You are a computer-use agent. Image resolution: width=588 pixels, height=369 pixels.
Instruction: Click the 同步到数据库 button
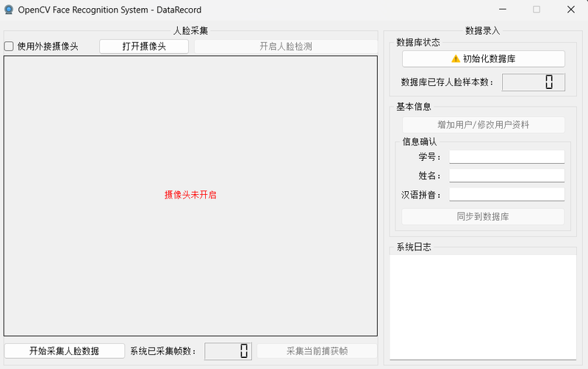[483, 217]
